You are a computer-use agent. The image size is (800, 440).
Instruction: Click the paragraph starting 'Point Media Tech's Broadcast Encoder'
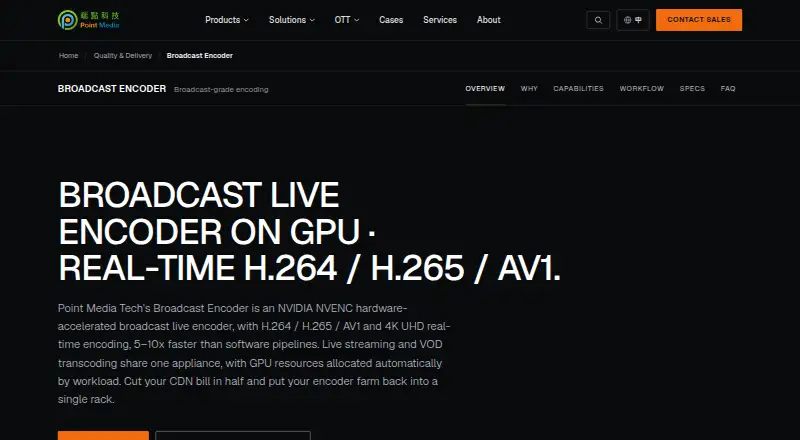pyautogui.click(x=254, y=354)
